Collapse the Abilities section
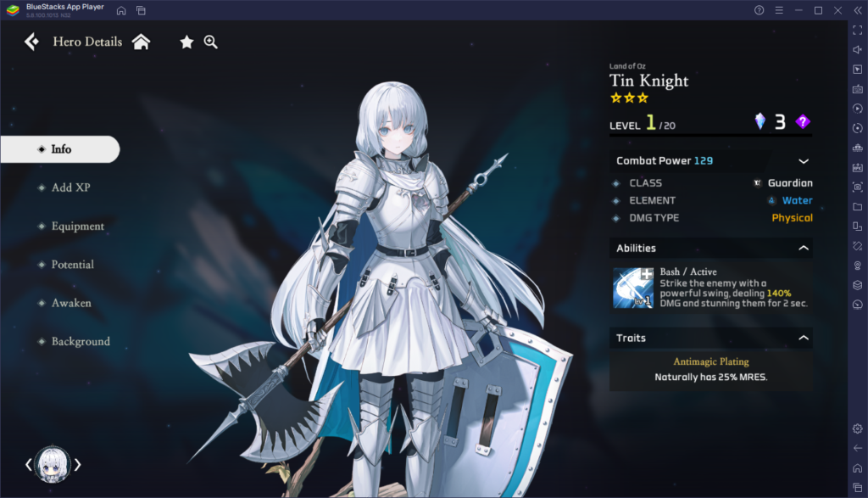868x498 pixels. (803, 249)
